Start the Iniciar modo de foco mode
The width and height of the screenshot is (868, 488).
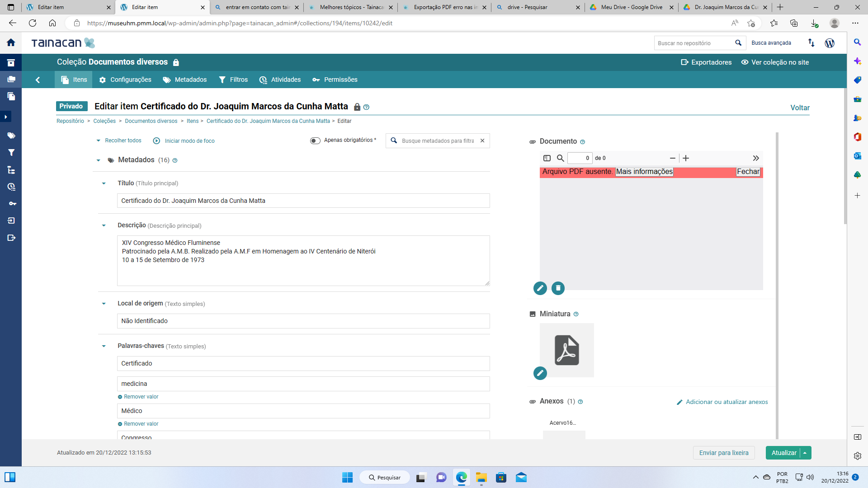click(184, 141)
